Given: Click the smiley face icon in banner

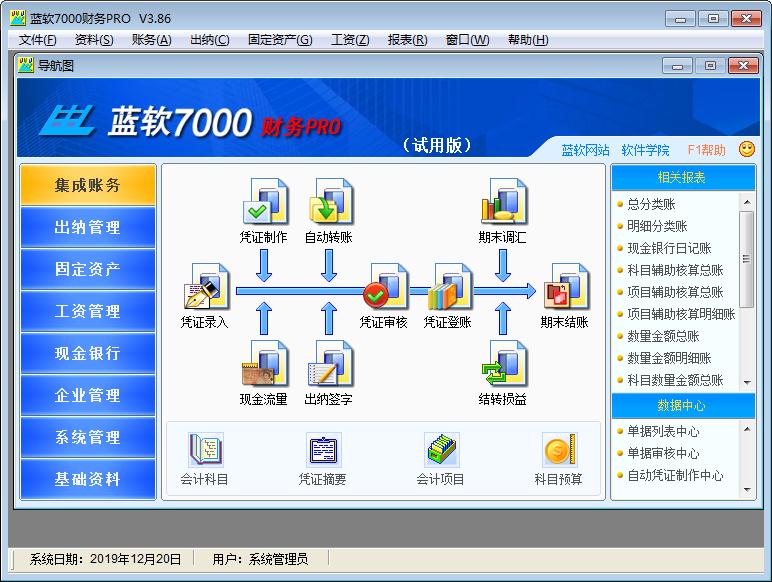Looking at the screenshot, I should 746,149.
